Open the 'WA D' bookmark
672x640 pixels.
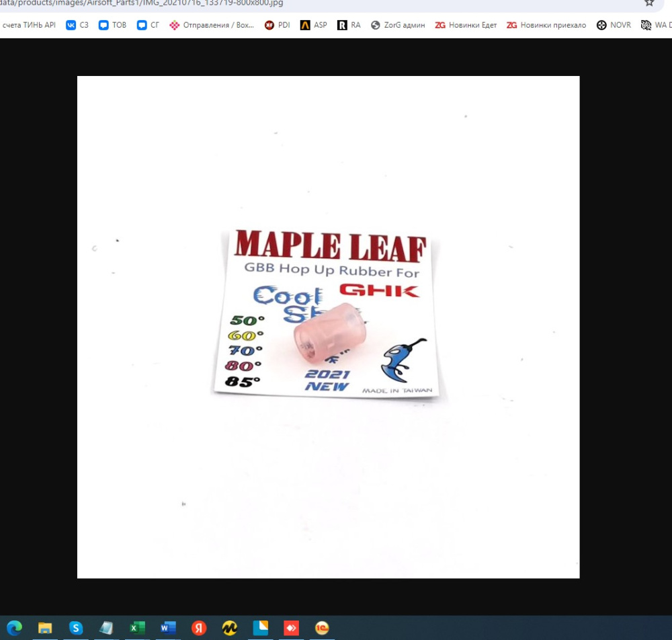click(x=656, y=25)
